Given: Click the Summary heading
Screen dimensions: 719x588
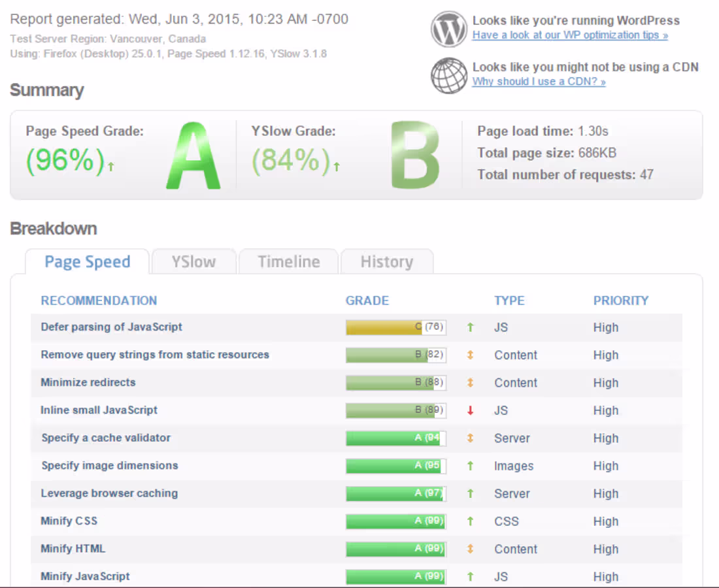Looking at the screenshot, I should [x=47, y=90].
